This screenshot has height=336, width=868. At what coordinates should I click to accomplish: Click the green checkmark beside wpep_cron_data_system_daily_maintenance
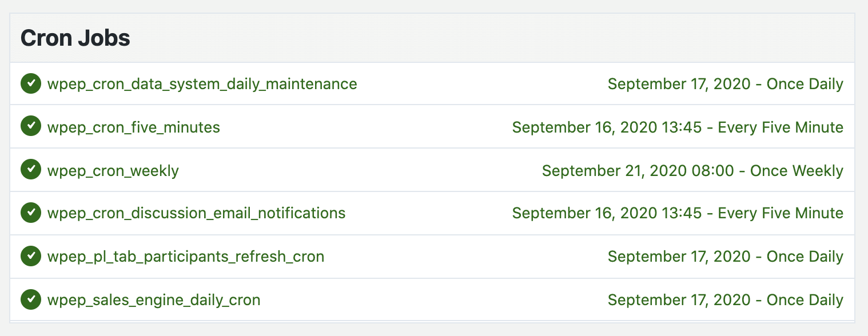point(31,83)
